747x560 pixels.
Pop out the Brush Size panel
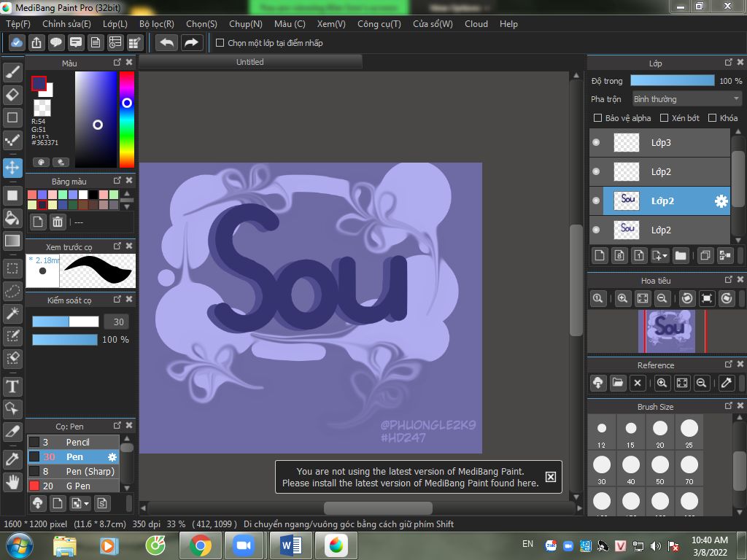tap(729, 405)
